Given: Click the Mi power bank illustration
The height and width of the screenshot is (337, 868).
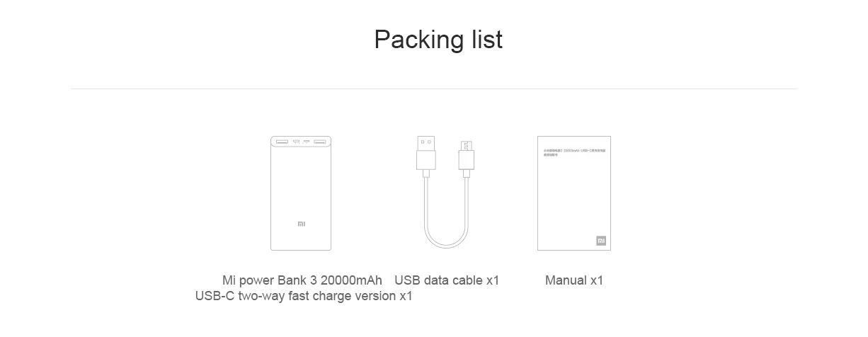Looking at the screenshot, I should point(301,193).
